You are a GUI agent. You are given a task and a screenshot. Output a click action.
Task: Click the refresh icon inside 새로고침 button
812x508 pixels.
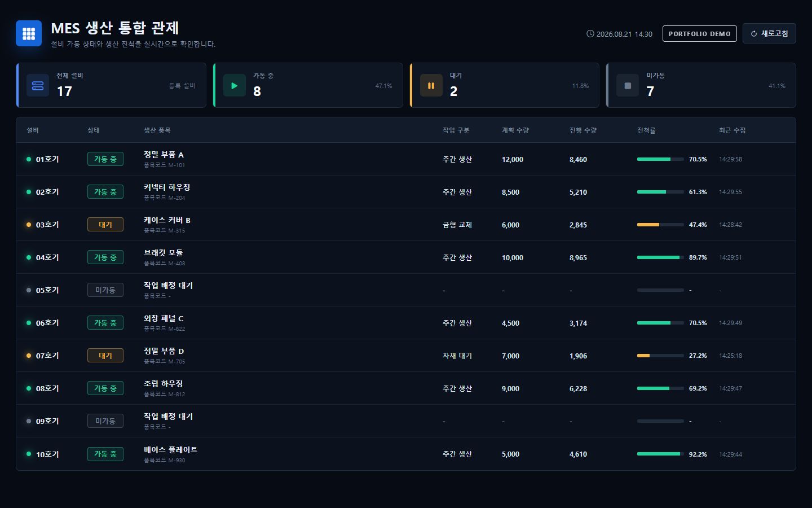pyautogui.click(x=754, y=34)
